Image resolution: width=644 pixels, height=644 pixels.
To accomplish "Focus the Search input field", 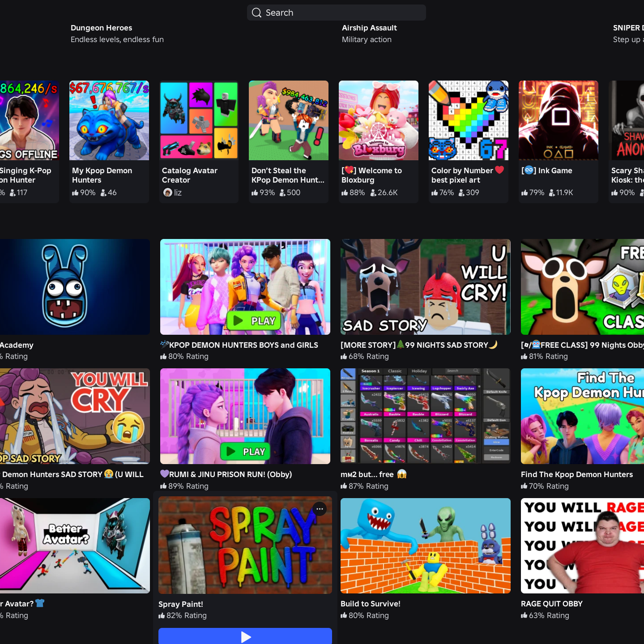I will coord(337,13).
